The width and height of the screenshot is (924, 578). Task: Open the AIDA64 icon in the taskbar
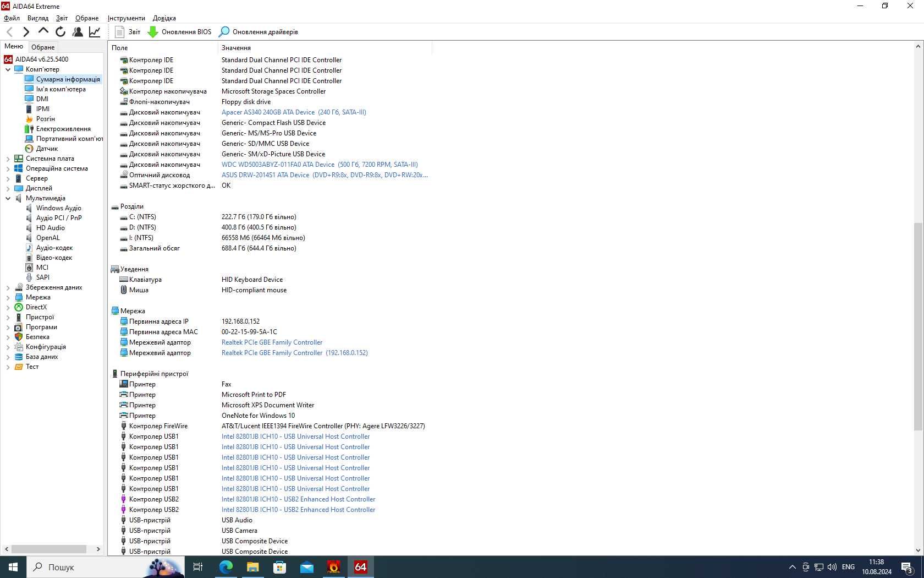coord(361,567)
